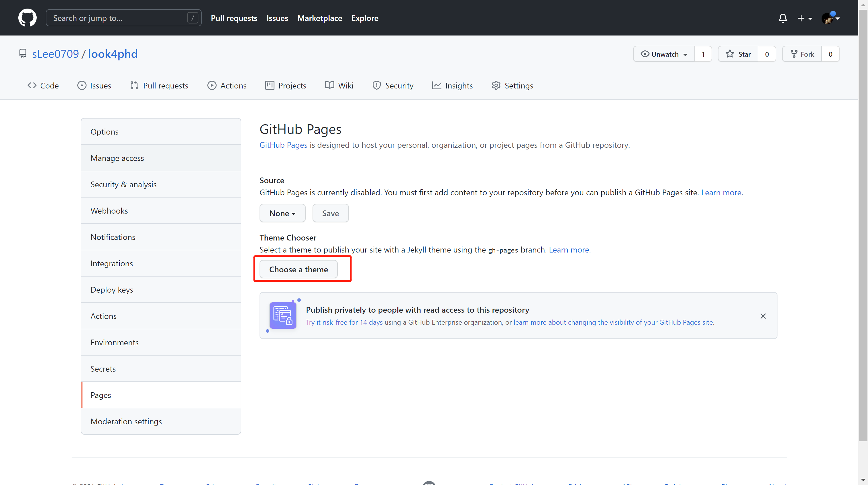Click the slash shortcut key icon in search
The width and height of the screenshot is (868, 485).
tap(193, 18)
